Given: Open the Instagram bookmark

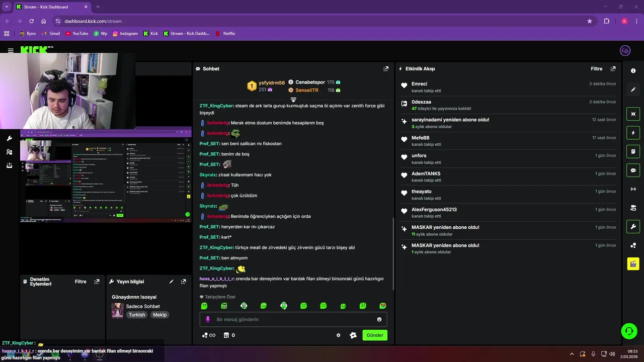Looking at the screenshot, I should pos(125,34).
